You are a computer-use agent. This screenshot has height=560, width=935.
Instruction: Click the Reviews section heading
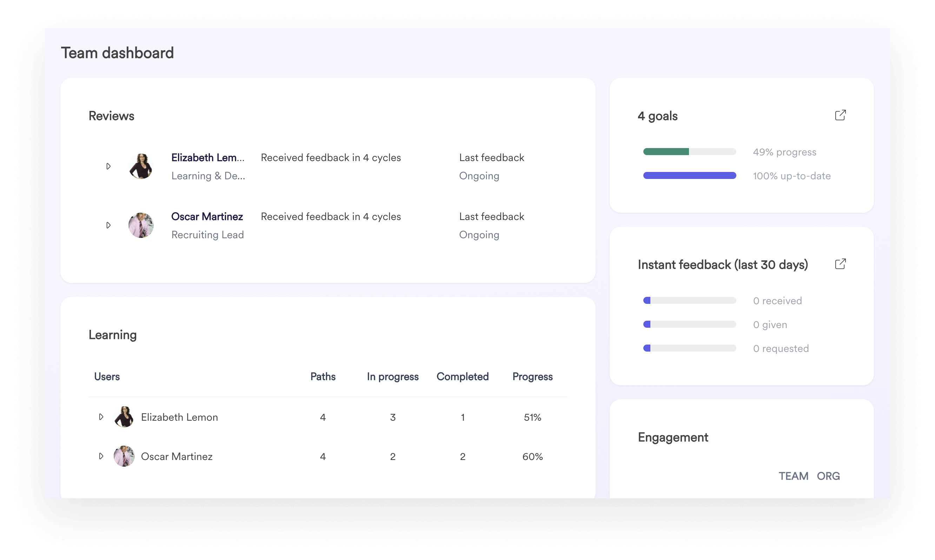point(111,116)
